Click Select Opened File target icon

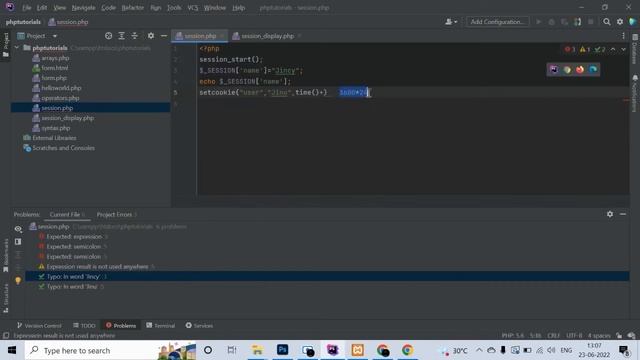pos(109,36)
